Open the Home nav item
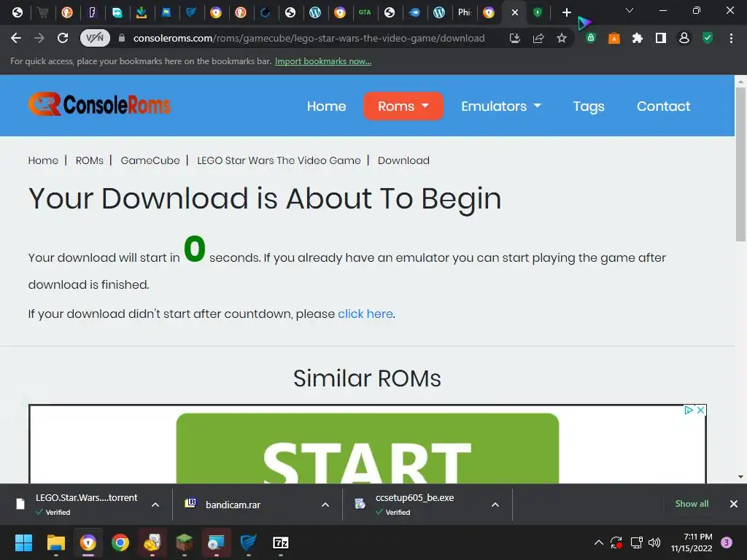Viewport: 747px width, 560px height. pyautogui.click(x=326, y=106)
